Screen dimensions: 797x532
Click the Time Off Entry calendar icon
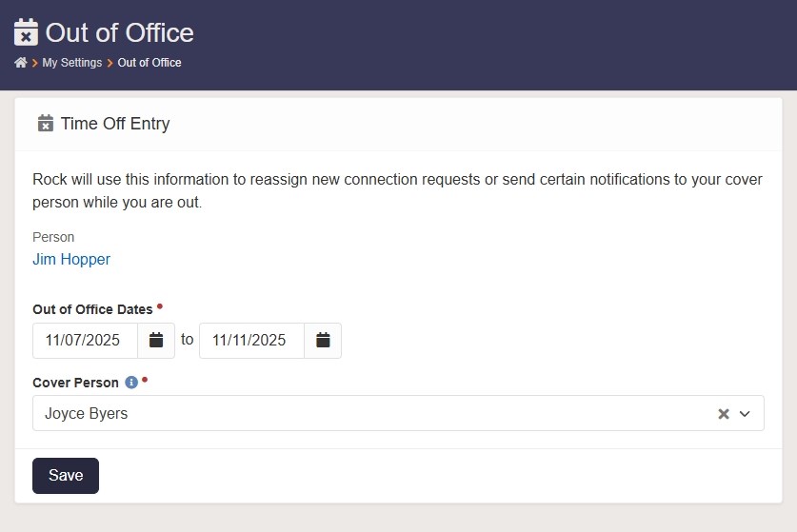[x=45, y=123]
